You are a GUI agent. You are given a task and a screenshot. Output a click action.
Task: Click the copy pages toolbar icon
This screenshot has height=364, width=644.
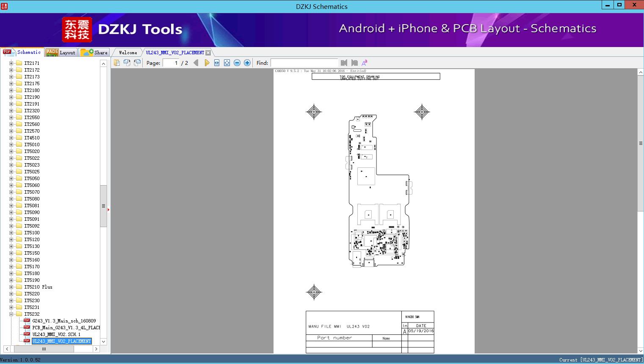[x=116, y=63]
